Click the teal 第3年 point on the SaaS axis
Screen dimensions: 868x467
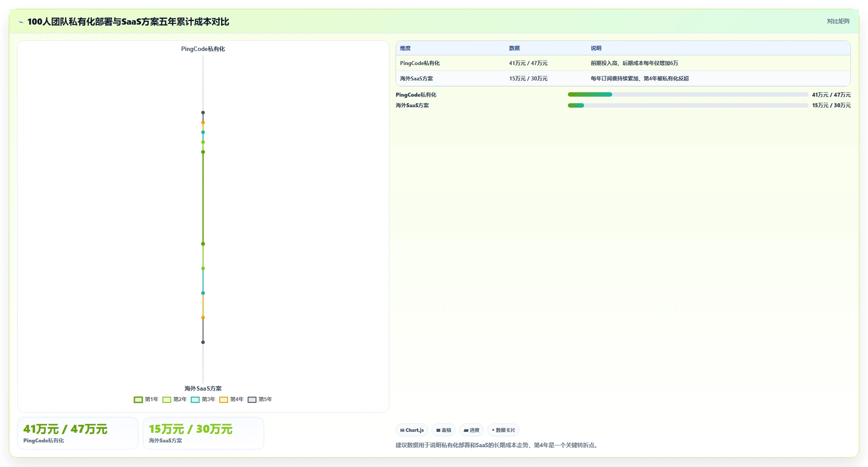[x=203, y=293]
